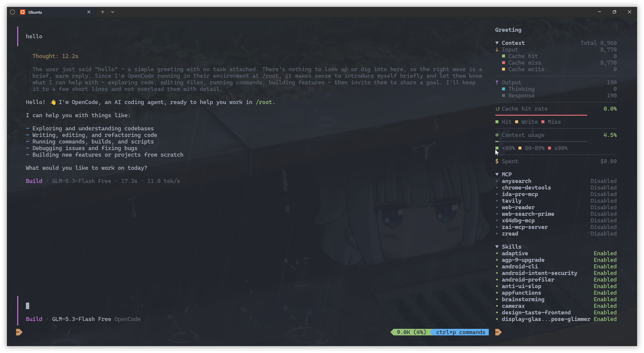
Task: Click the yellow Cache write swatch
Action: pos(504,69)
